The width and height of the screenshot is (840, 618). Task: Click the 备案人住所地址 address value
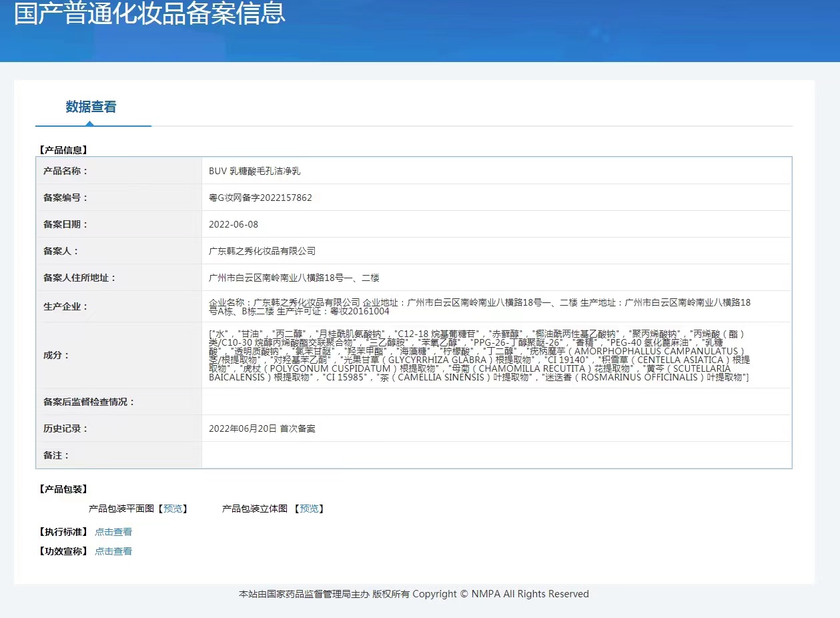pos(294,278)
